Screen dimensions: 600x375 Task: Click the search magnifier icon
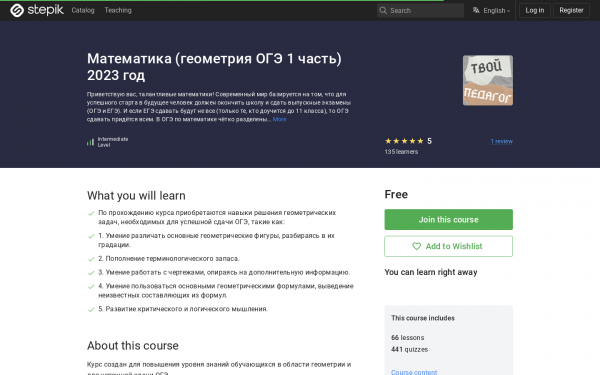pyautogui.click(x=383, y=10)
